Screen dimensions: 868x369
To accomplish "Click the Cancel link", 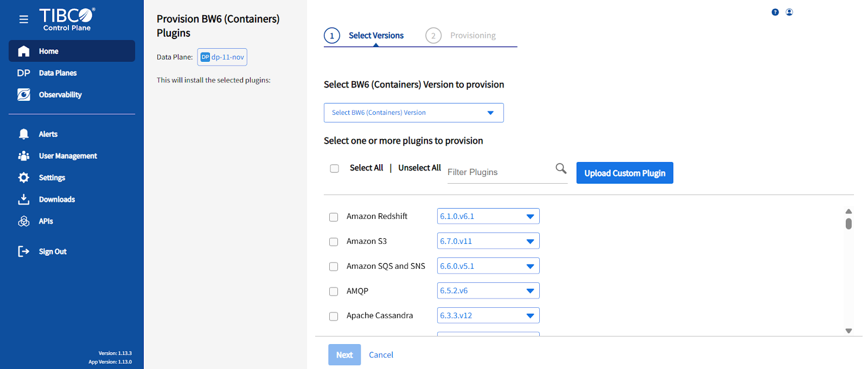I will coord(381,355).
